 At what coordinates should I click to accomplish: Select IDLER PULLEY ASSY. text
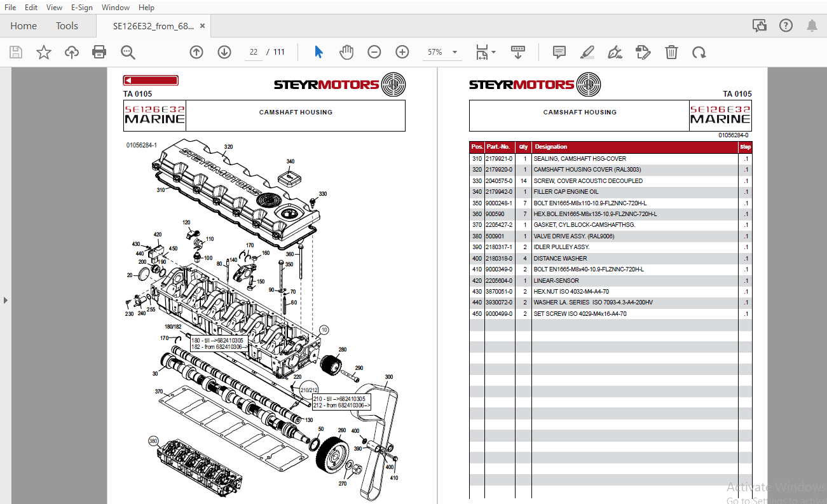(x=561, y=247)
